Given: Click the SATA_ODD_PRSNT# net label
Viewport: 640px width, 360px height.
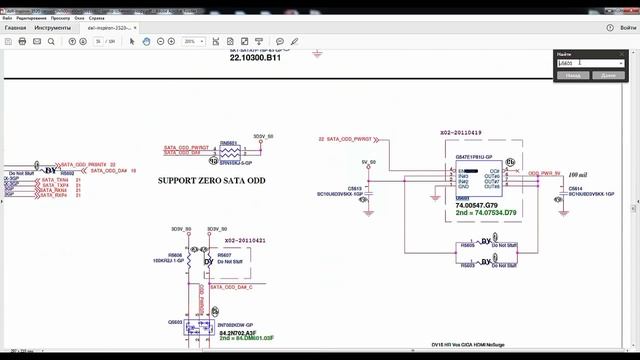Looking at the screenshot, I should point(83,164).
